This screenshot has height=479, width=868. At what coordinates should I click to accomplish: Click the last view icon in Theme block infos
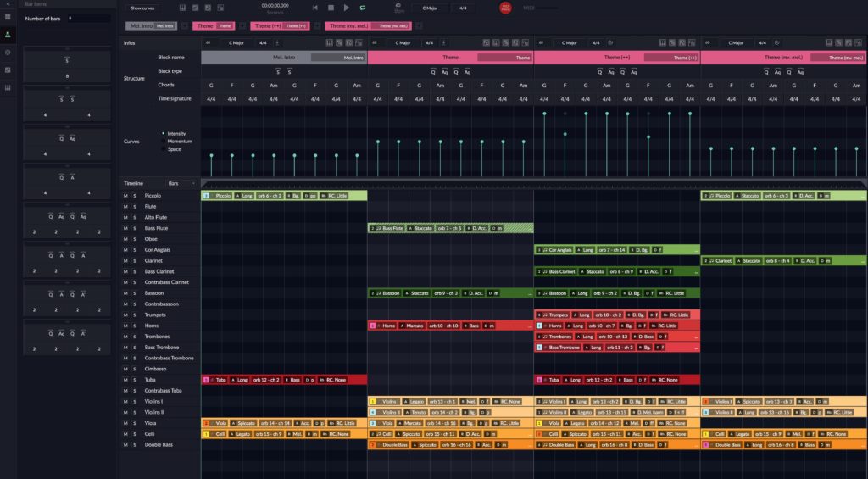(526, 42)
